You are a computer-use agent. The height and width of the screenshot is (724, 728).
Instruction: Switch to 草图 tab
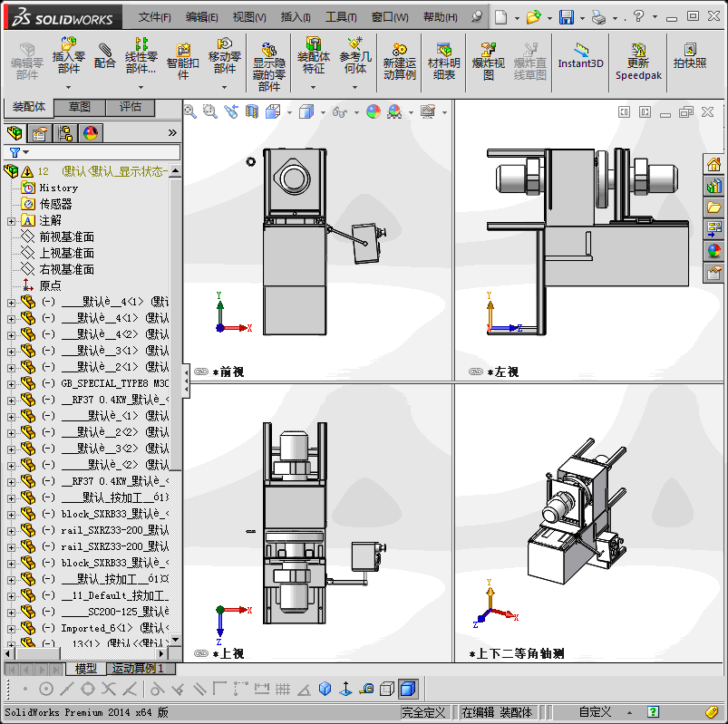[80, 107]
